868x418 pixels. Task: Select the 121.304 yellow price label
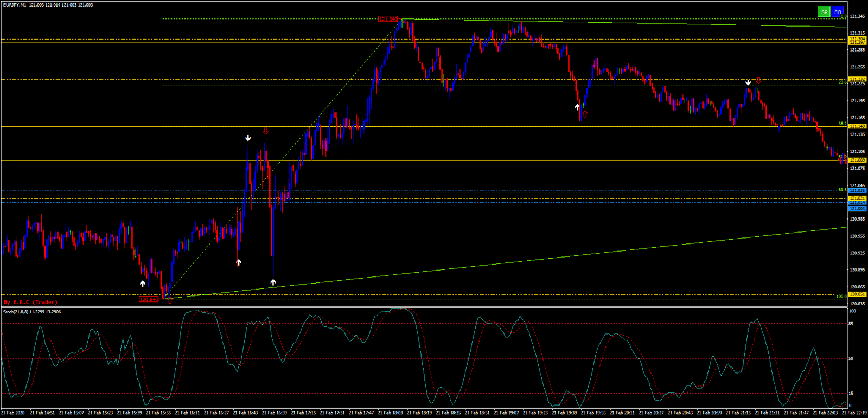coord(857,39)
